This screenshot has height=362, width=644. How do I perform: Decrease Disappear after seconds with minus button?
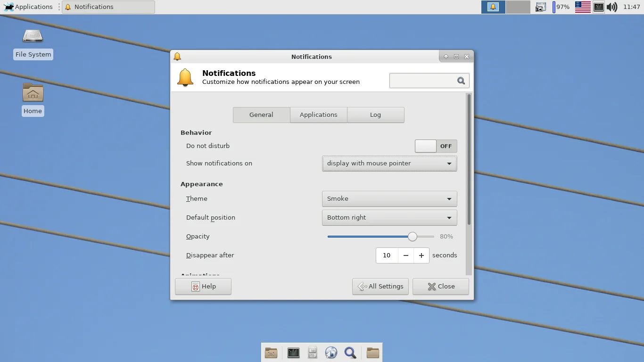pyautogui.click(x=406, y=255)
